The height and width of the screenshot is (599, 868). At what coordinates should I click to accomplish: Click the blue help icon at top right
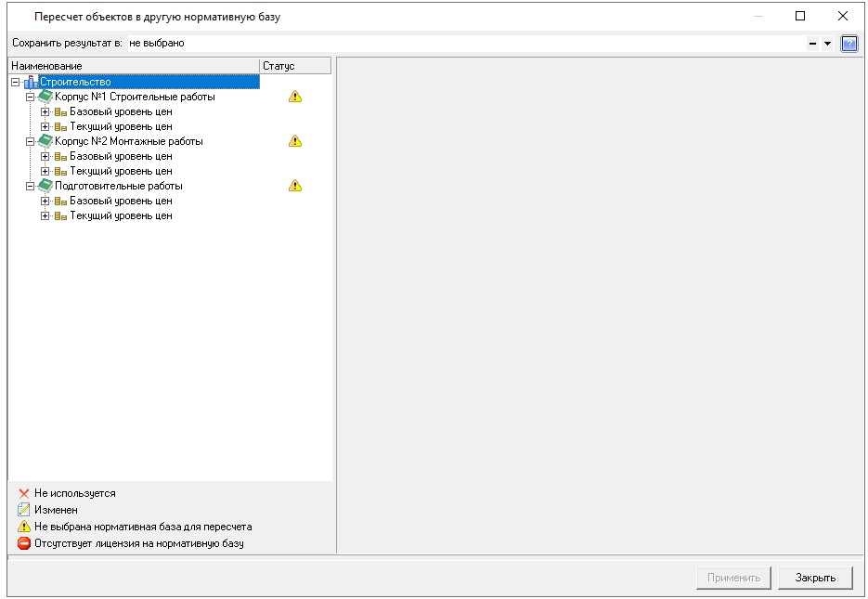point(849,44)
